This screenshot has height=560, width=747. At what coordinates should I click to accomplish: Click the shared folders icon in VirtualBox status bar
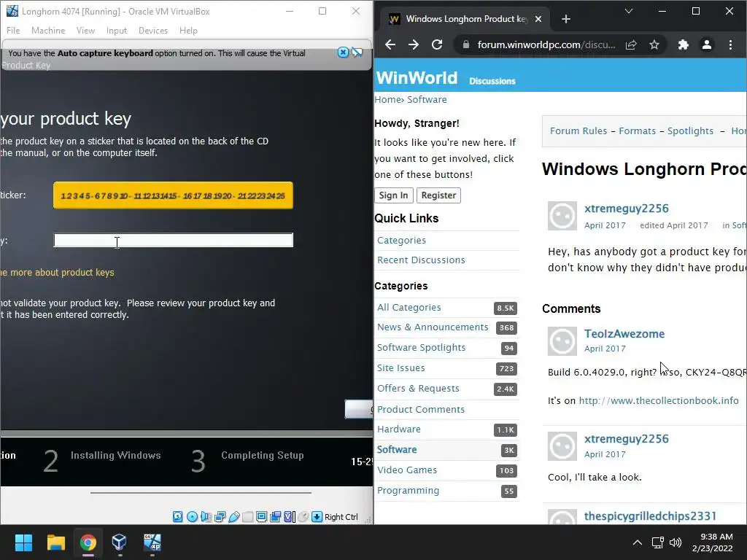coord(248,517)
